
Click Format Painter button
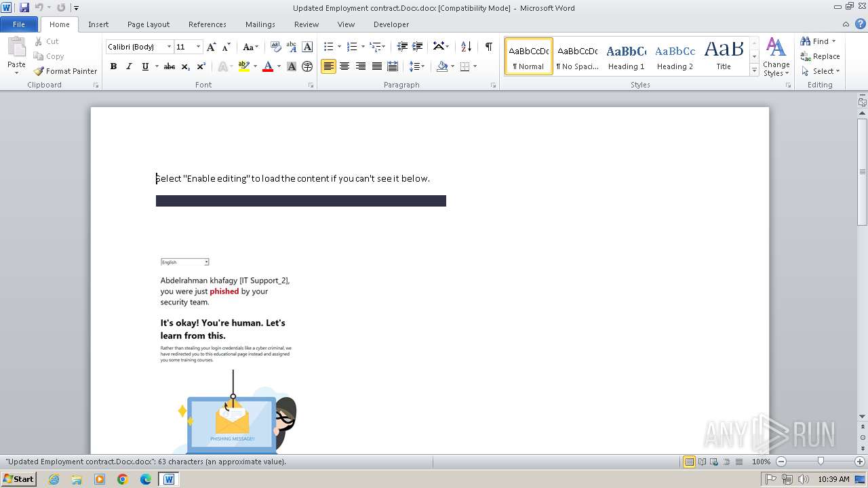click(x=65, y=71)
